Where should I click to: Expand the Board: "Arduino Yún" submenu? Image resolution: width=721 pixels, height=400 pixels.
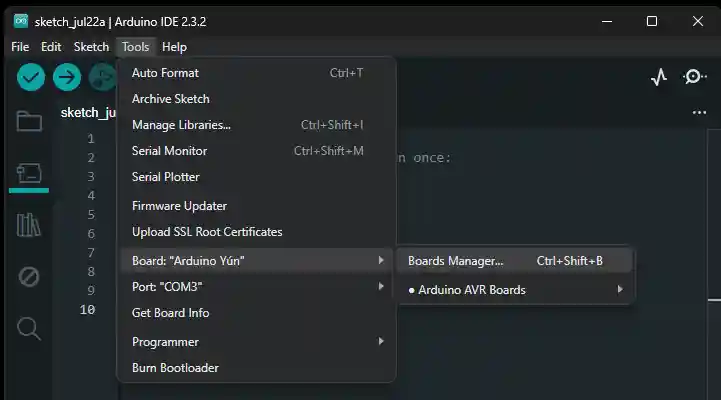(x=256, y=261)
